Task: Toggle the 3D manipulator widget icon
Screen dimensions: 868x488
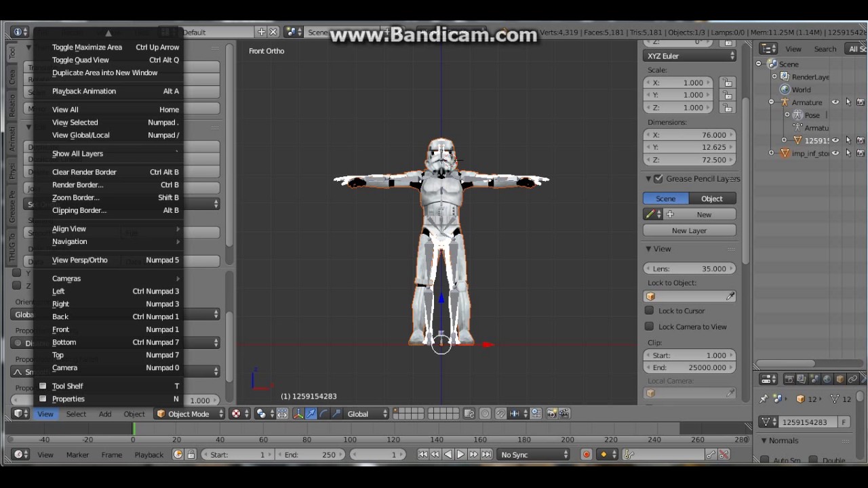Action: pyautogui.click(x=298, y=414)
